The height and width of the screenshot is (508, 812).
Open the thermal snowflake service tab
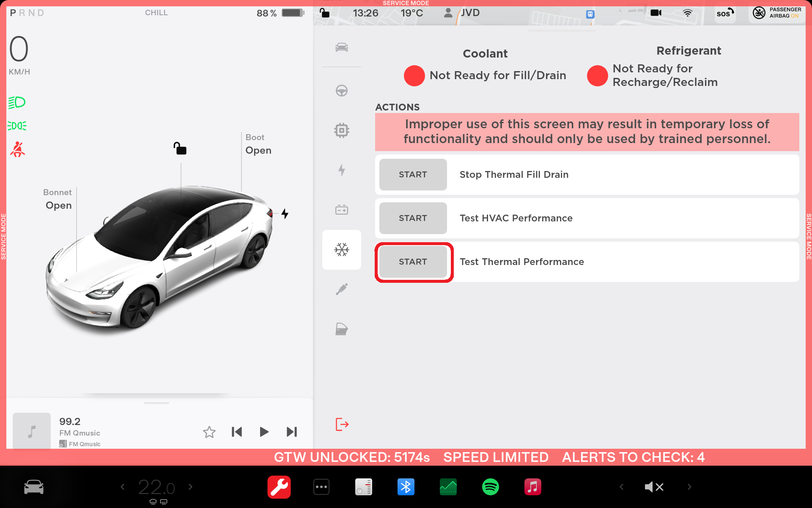tap(341, 250)
